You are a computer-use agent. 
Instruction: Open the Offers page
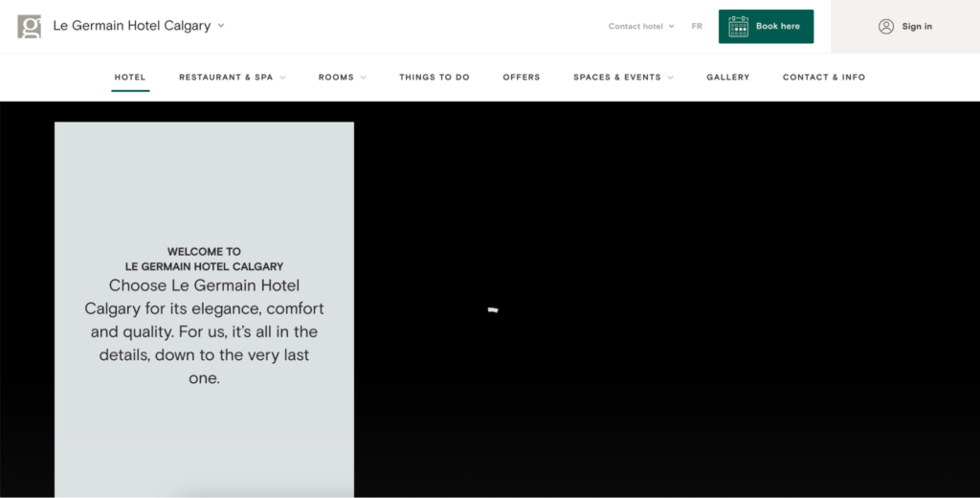522,77
